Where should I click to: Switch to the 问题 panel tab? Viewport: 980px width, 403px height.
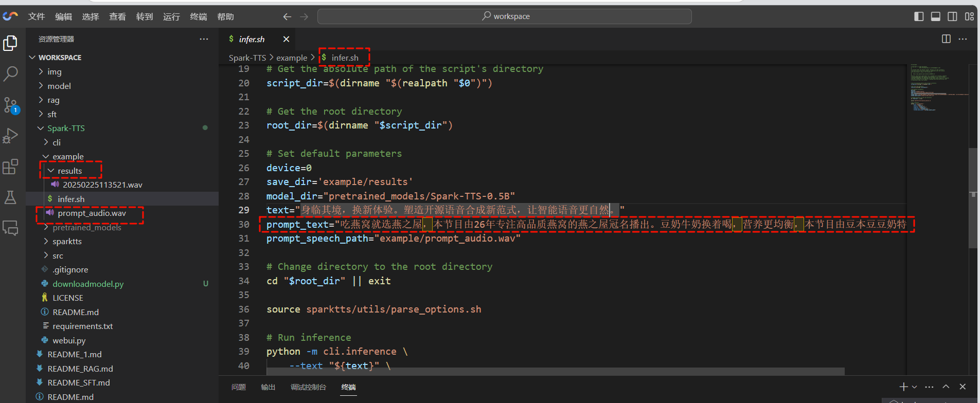tap(239, 387)
